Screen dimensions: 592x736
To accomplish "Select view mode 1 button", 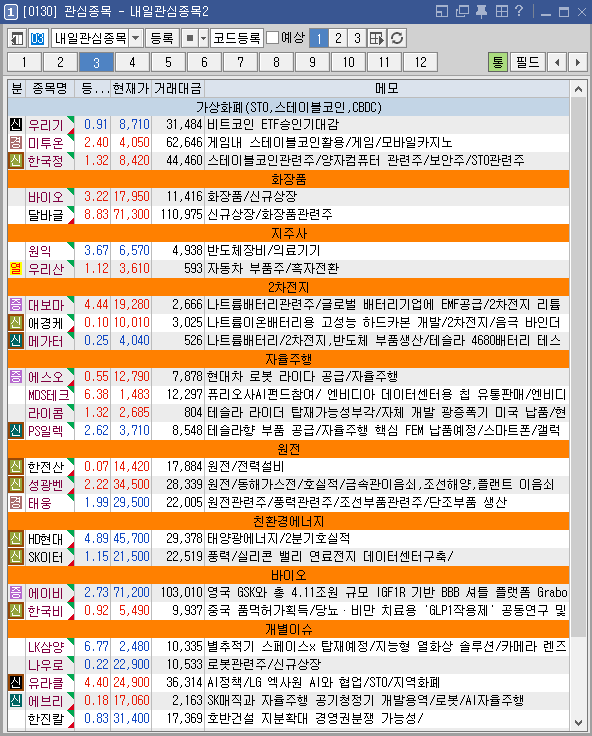I will tap(319, 38).
